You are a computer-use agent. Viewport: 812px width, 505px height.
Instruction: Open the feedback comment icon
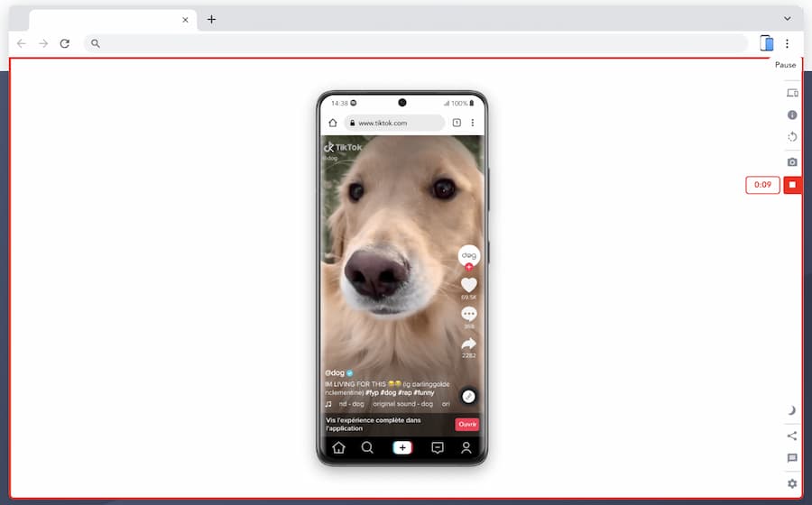pyautogui.click(x=792, y=458)
